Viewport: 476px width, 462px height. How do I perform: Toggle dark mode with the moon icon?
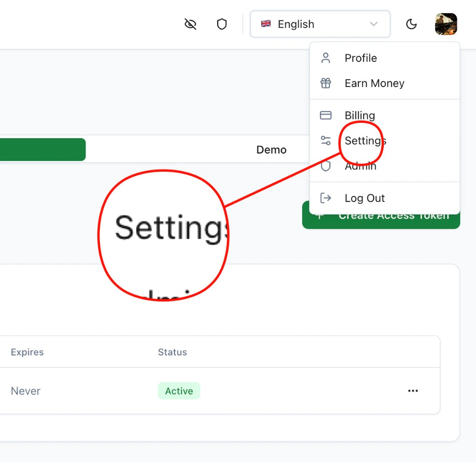pyautogui.click(x=411, y=24)
